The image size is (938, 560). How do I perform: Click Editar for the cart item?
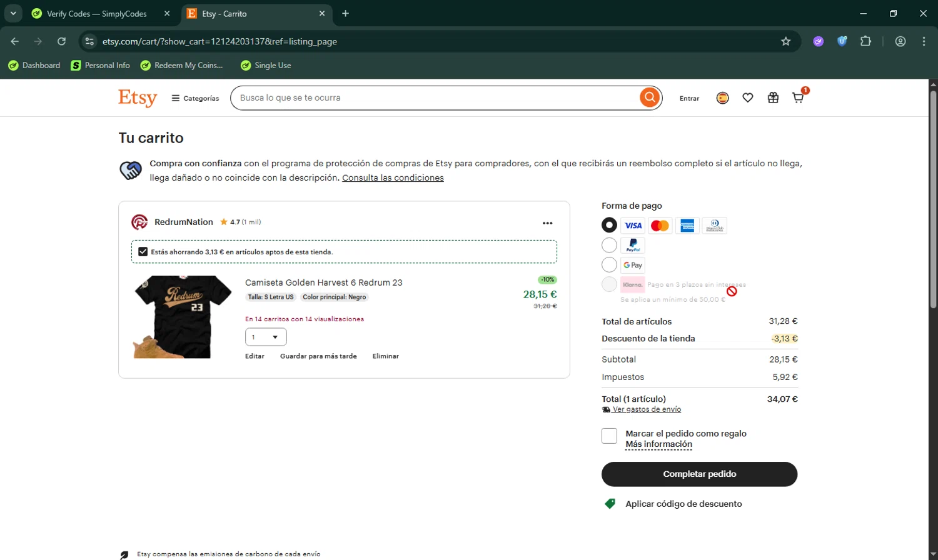click(255, 356)
